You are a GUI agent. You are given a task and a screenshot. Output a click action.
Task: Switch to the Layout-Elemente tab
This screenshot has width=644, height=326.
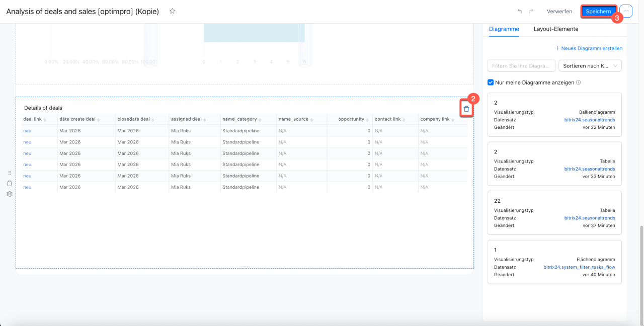tap(555, 29)
